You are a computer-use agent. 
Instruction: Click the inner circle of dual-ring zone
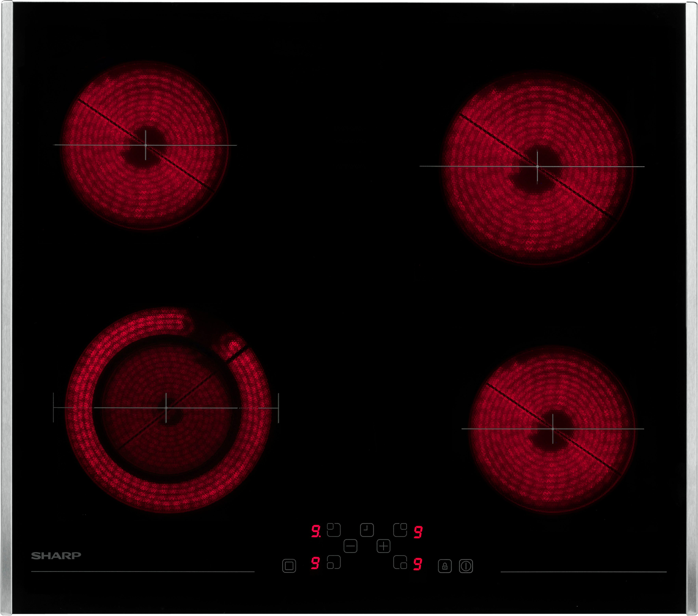[166, 408]
